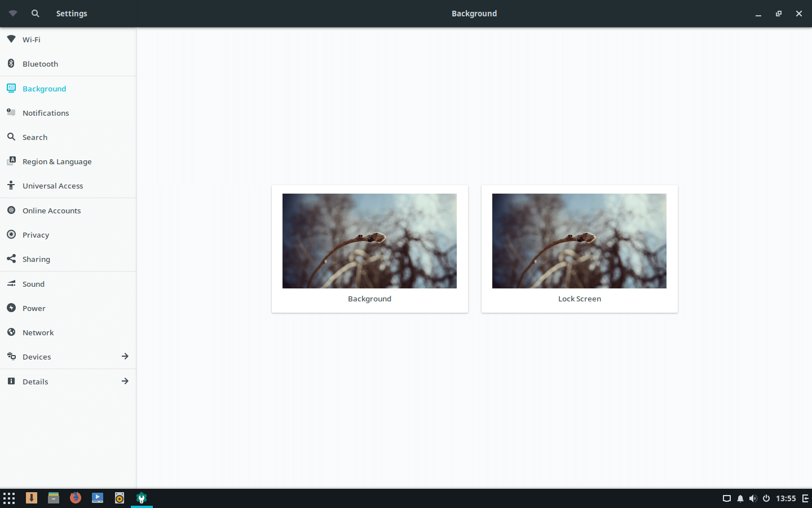
Task: Open the file manager from taskbar
Action: tap(54, 498)
